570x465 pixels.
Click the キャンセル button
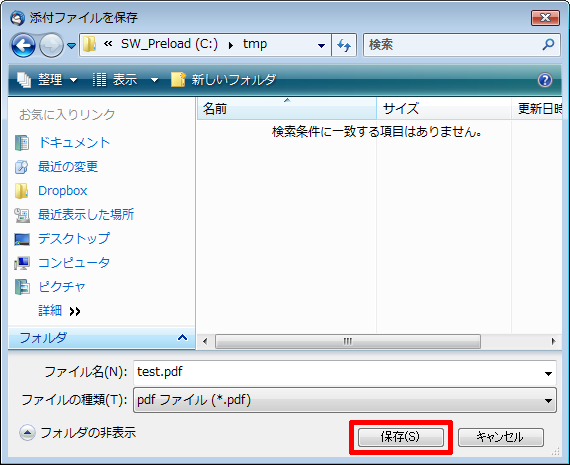tap(501, 437)
